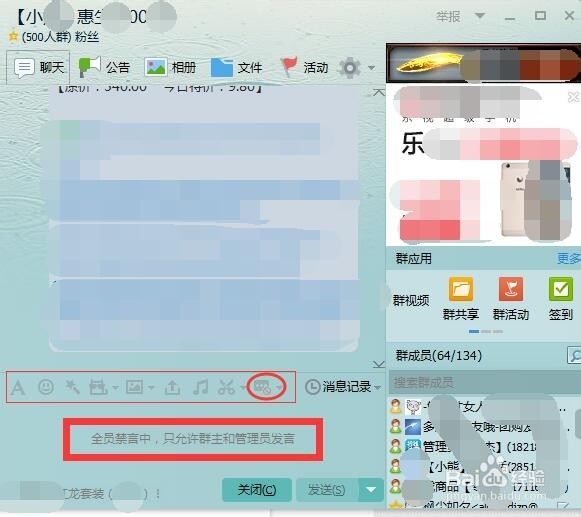The image size is (581, 517).
Task: Select the screenshot scissors icon
Action: (x=226, y=387)
